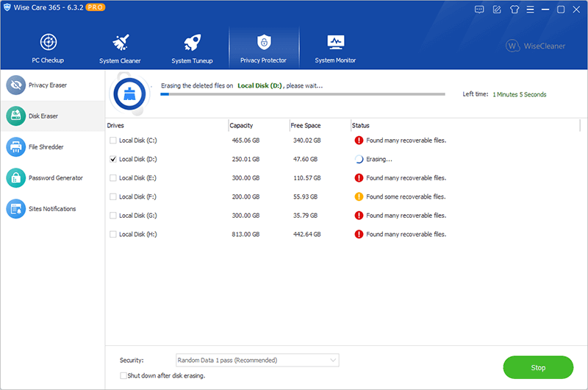Click red warning icon for Local Disk (C:)
Image resolution: width=588 pixels, height=390 pixels.
click(x=359, y=141)
